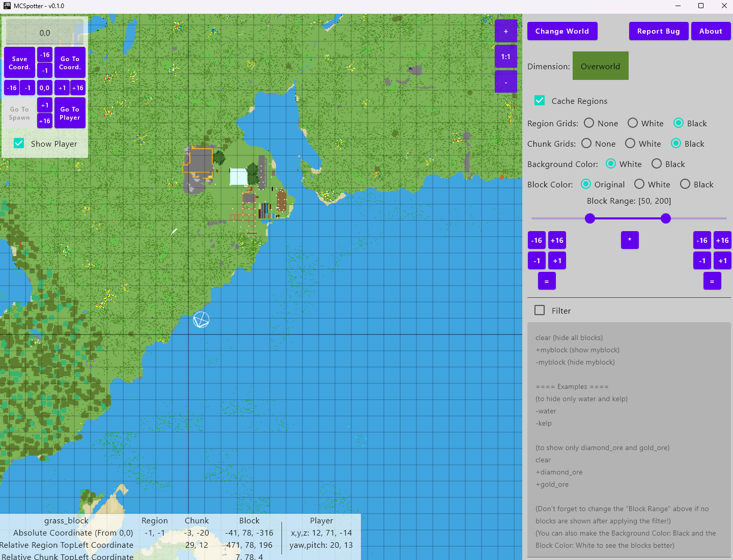Click the = button under the minimum range steppers
This screenshot has width=733, height=560.
[x=547, y=281]
